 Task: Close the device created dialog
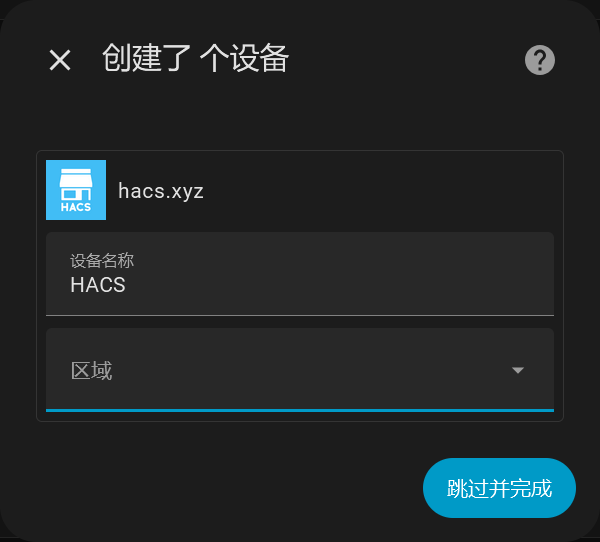click(x=60, y=60)
